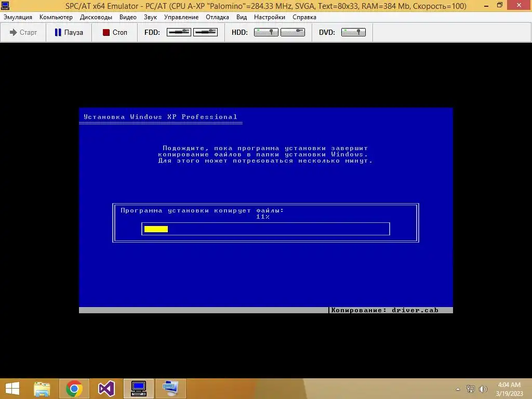The image size is (532, 399).
Task: Click the first HDD drive icon
Action: (x=266, y=32)
